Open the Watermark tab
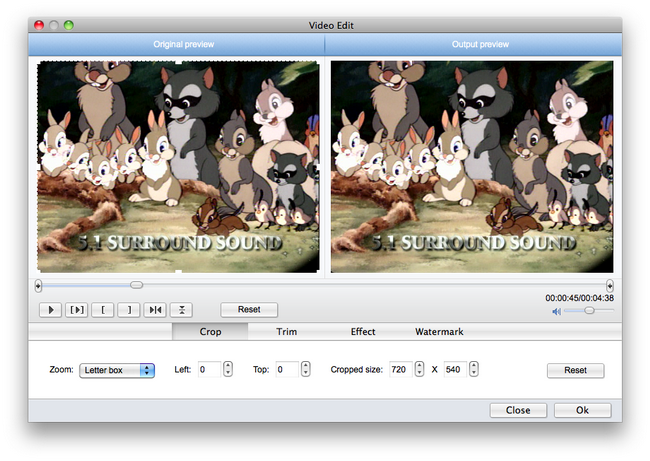Viewport: 650px width, 461px height. (439, 332)
